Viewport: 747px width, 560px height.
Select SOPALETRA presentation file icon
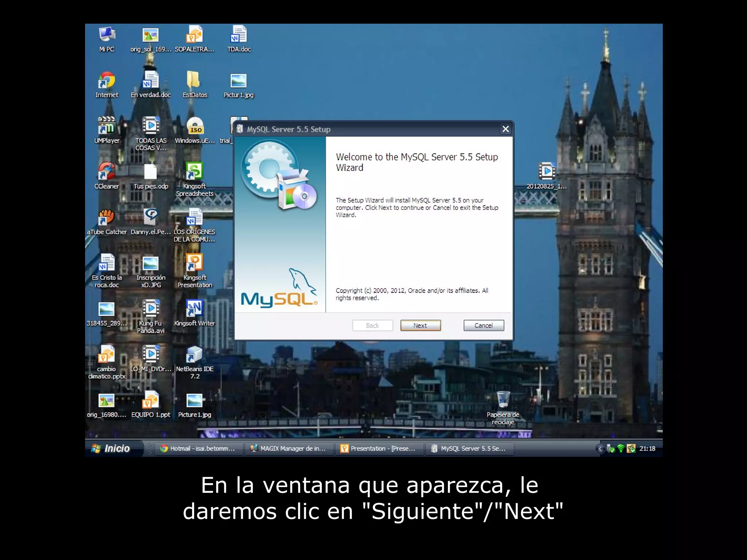click(x=195, y=39)
